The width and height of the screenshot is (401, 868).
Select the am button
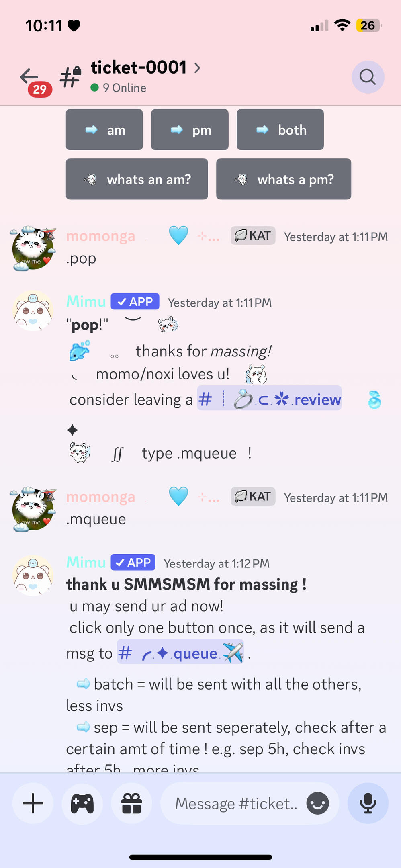104,129
